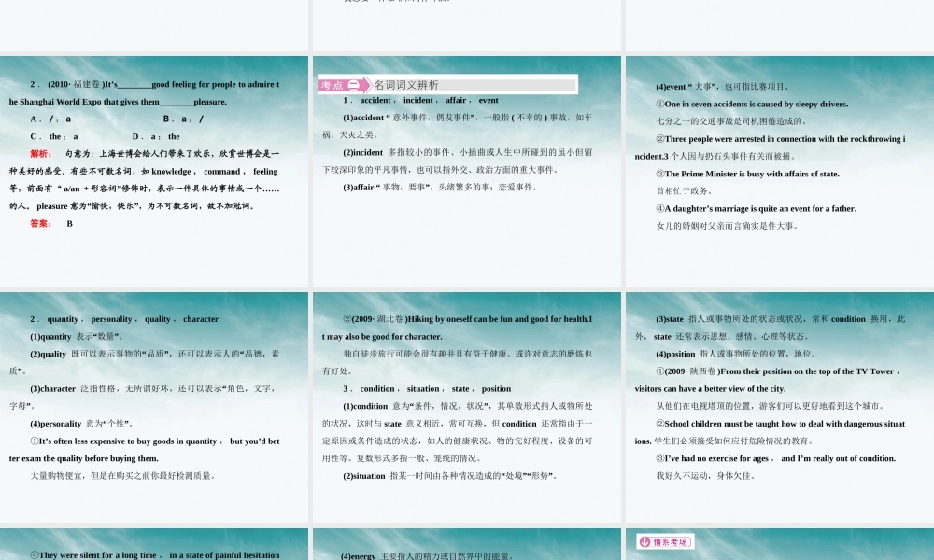Click '(2009·陕西卷) From their position' sentence
Image resolution: width=934 pixels, height=560 pixels.
(769, 380)
